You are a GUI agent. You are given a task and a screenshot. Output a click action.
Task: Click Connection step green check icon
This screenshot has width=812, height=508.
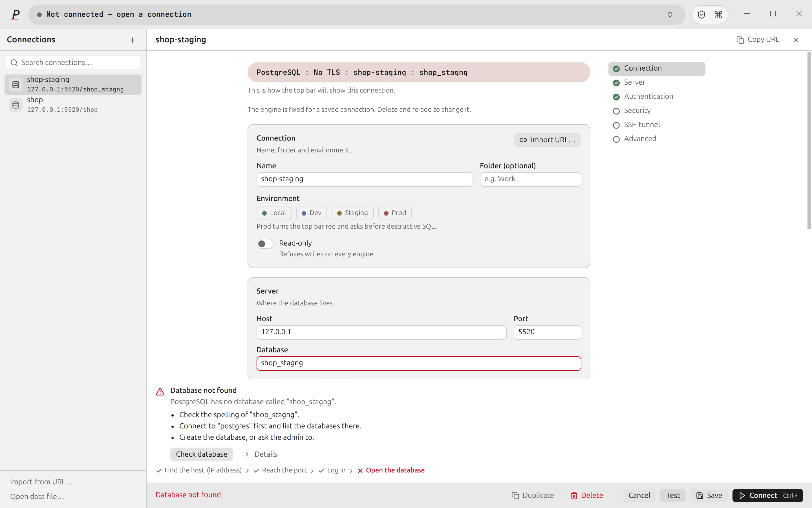(616, 69)
